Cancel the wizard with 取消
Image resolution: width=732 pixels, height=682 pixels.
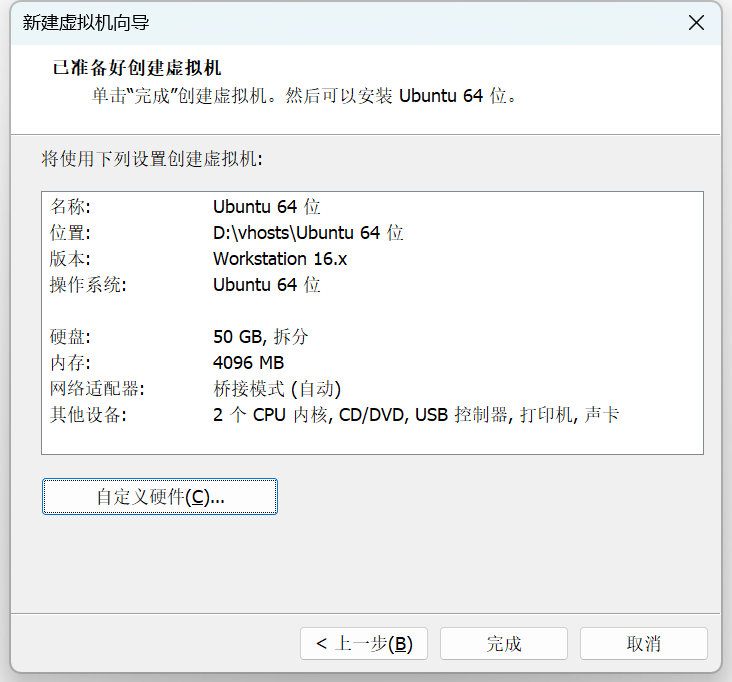[x=644, y=643]
